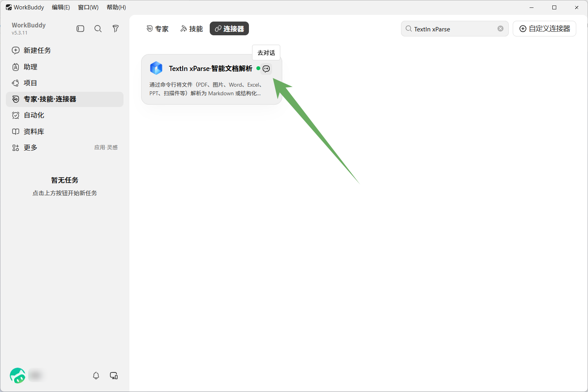Open the 编辑(E) menu
Viewport: 588px width, 392px height.
pyautogui.click(x=61, y=7)
